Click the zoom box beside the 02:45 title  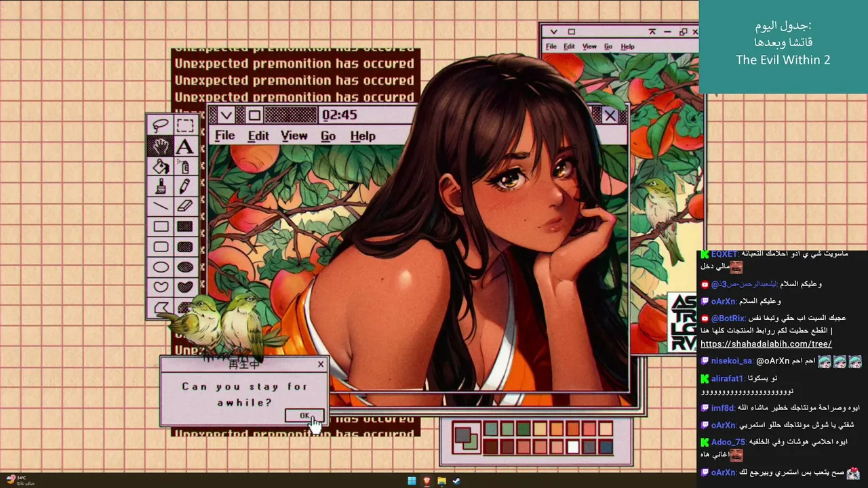[x=254, y=115]
